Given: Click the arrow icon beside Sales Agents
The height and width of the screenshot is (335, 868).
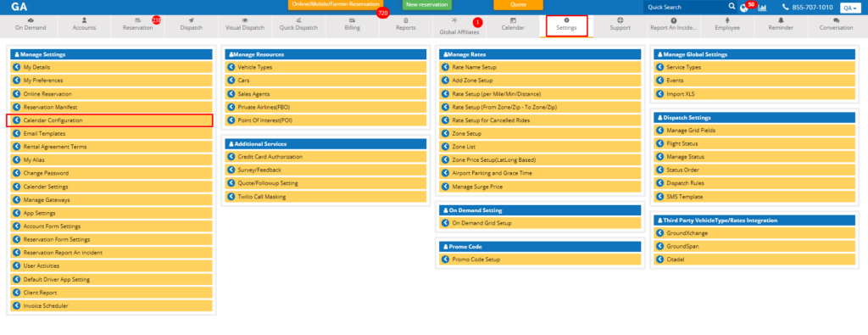Looking at the screenshot, I should [x=231, y=93].
